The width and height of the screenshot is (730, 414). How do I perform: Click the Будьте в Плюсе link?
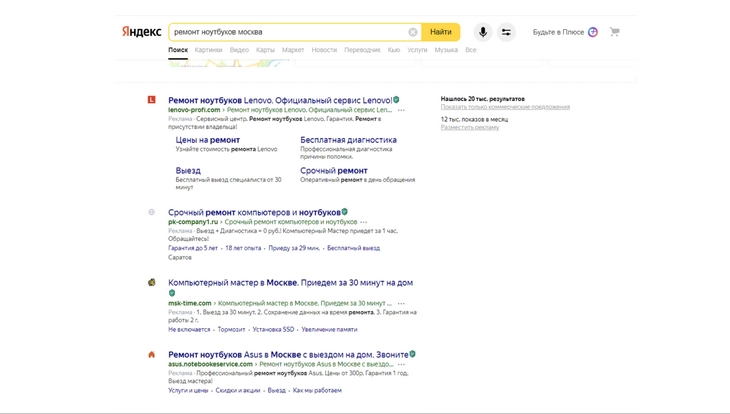point(558,32)
